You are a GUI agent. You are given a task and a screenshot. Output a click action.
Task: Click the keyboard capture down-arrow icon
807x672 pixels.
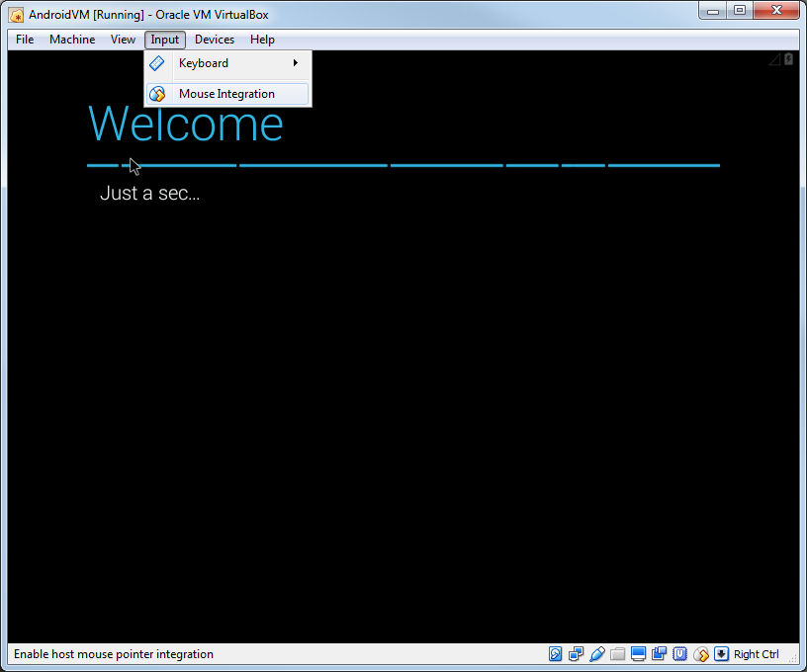pyautogui.click(x=722, y=654)
